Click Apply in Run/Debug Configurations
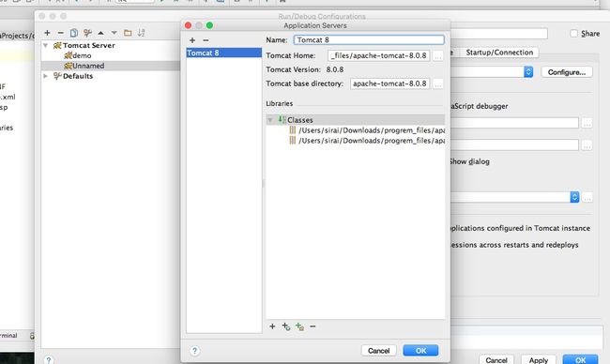 pos(539,360)
